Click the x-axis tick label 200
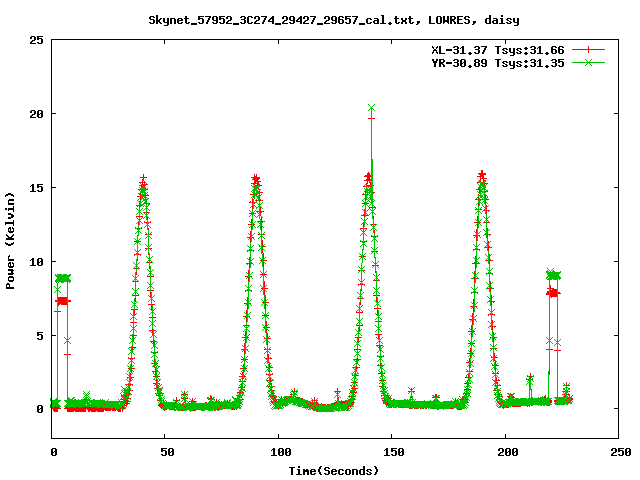Screen dimensions: 640x480 coord(507,452)
